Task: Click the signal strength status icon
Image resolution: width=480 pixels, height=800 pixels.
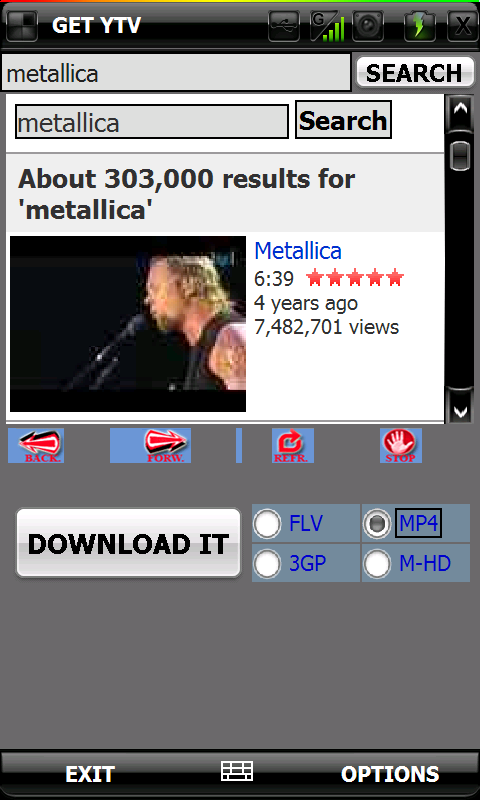Action: click(327, 26)
